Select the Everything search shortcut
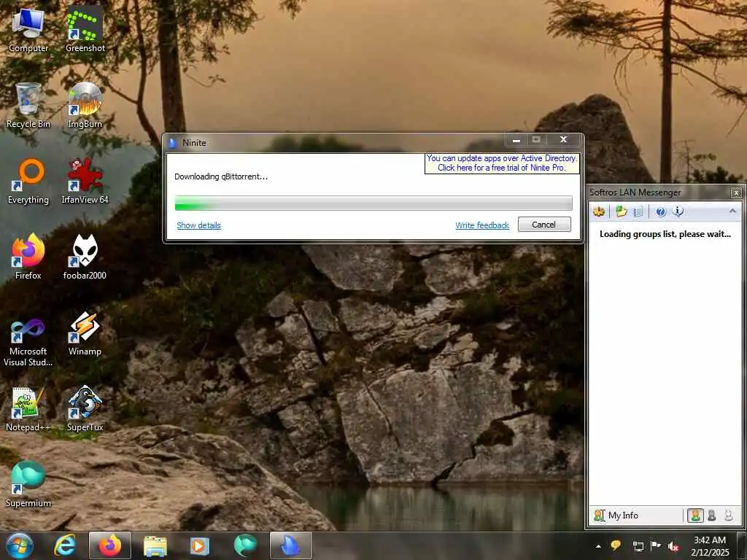Viewport: 747px width, 560px height. click(28, 182)
